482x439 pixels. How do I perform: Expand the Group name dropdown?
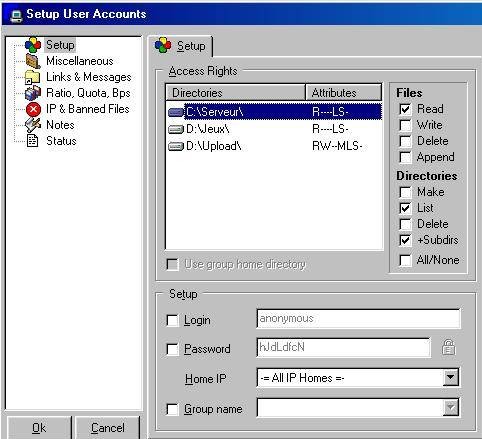[x=451, y=407]
